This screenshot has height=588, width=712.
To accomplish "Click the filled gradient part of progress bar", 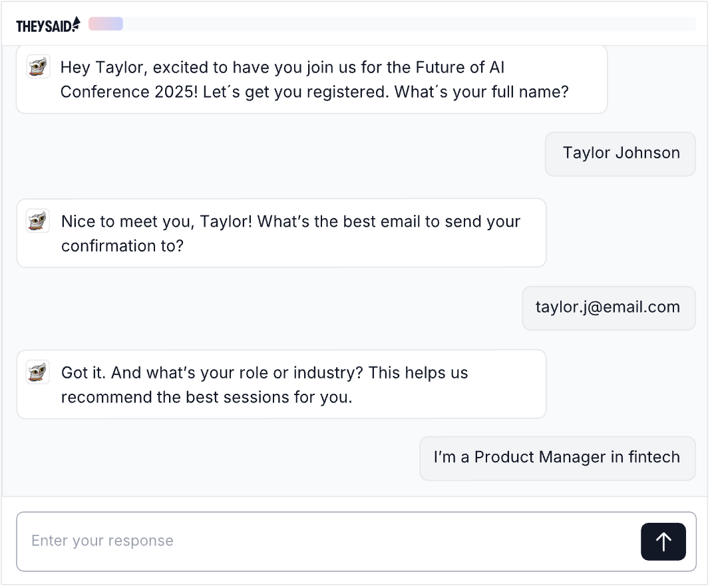I will [106, 24].
